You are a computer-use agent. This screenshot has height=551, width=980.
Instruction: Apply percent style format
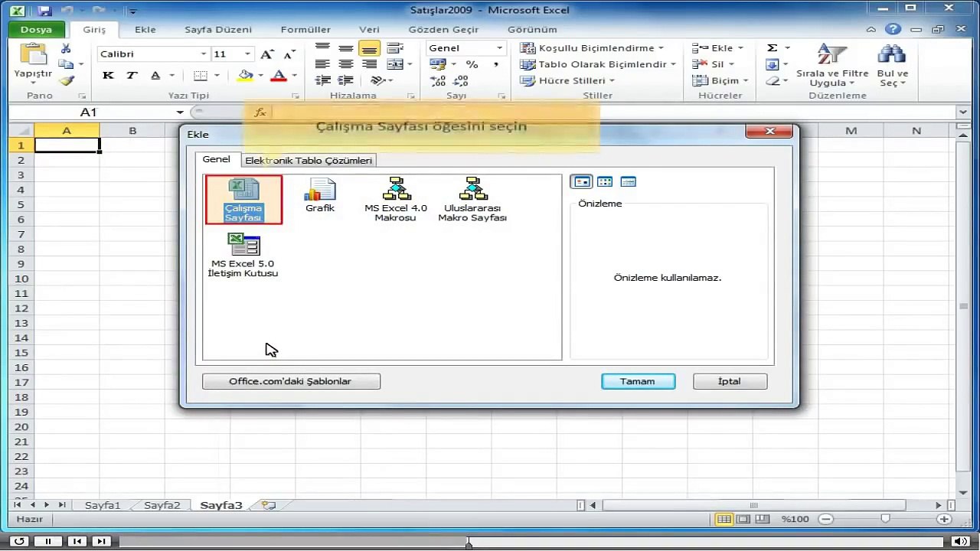pyautogui.click(x=472, y=64)
